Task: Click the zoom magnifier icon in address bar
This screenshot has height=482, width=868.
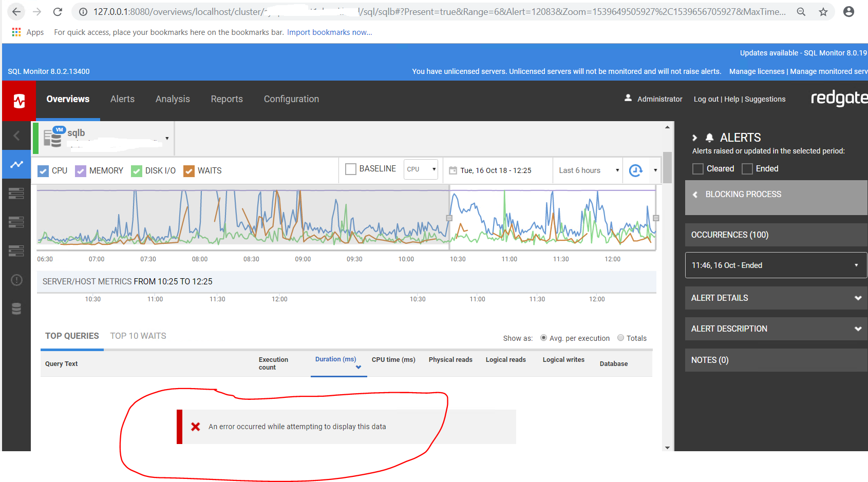Action: pos(801,12)
